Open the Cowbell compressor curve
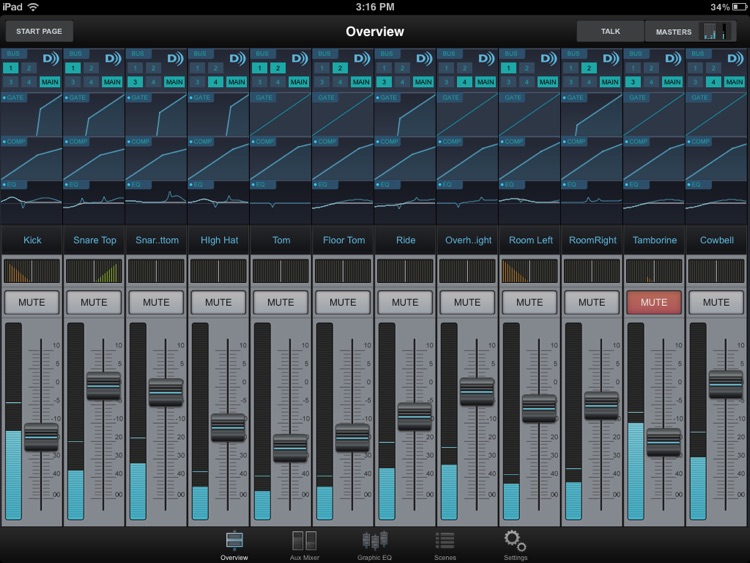 (x=716, y=159)
